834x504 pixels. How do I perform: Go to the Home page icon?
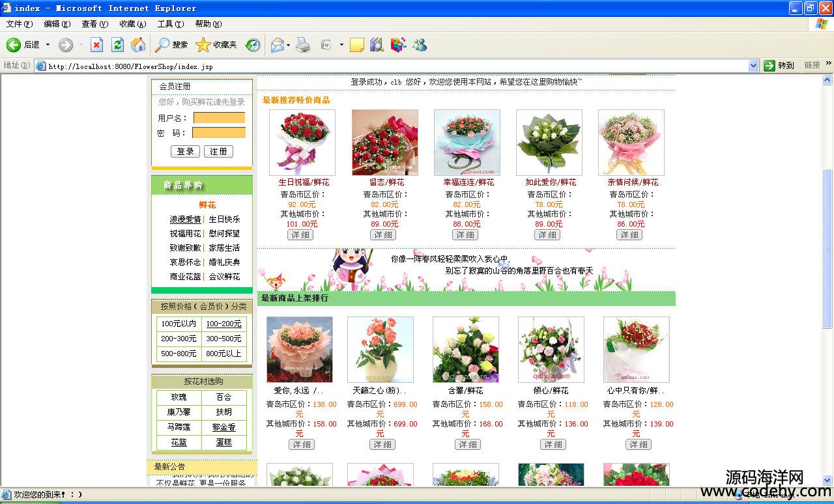point(138,44)
